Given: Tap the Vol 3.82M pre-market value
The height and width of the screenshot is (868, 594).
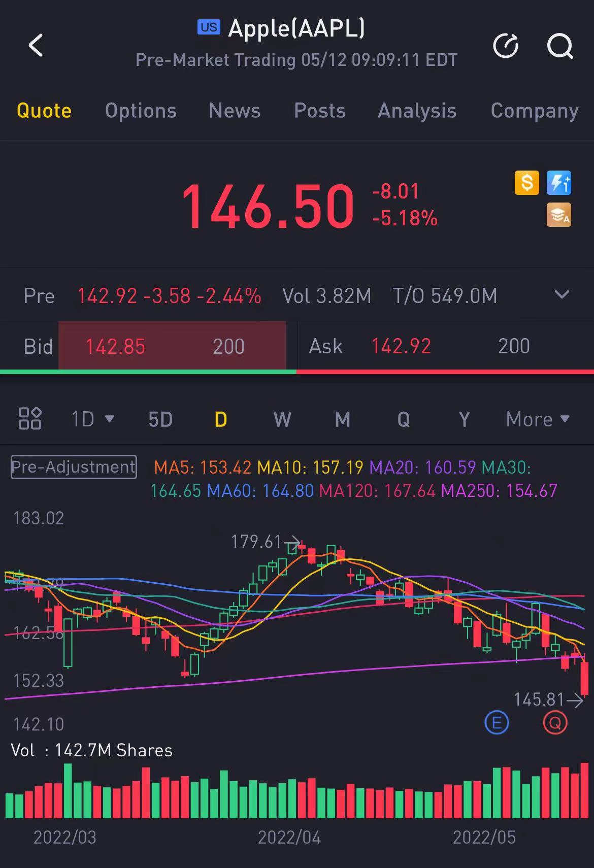Looking at the screenshot, I should [x=327, y=295].
